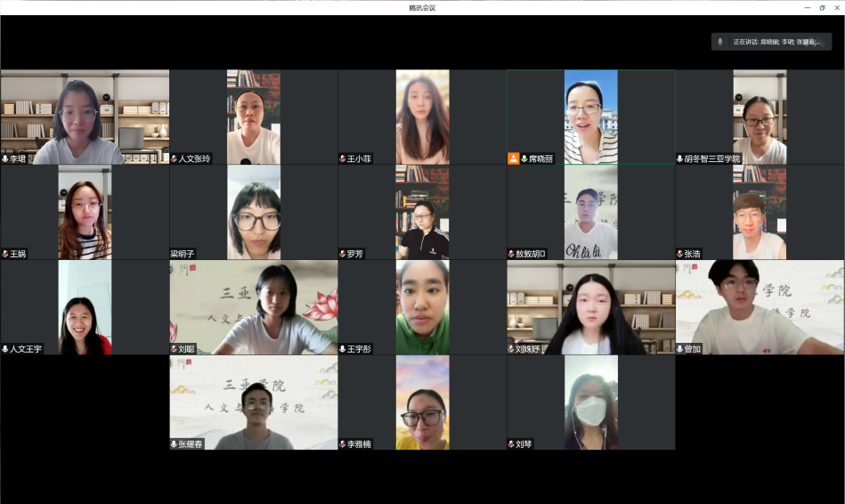Screen dimensions: 845x504
Task: Click the microphone icon beside 曾加
Action: (680, 349)
